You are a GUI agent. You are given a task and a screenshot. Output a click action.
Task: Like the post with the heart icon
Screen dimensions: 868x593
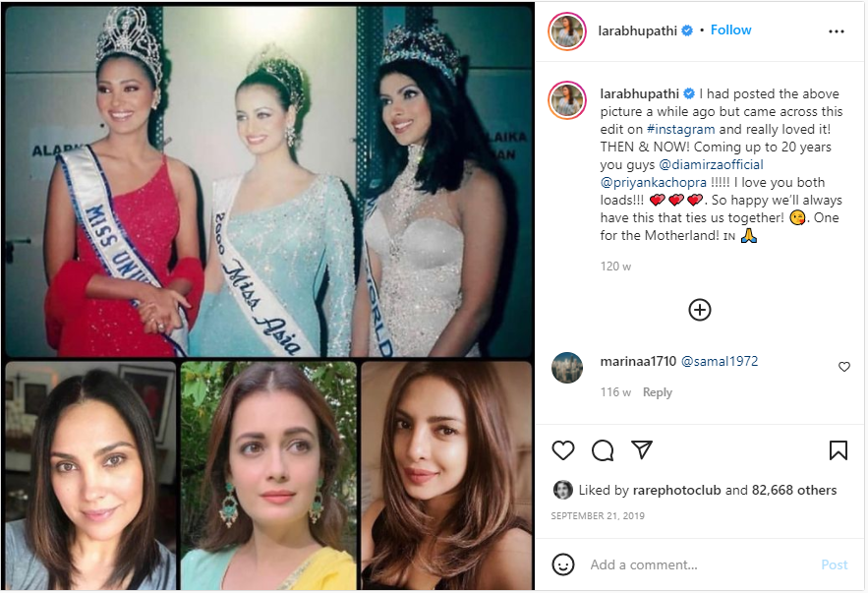[562, 450]
